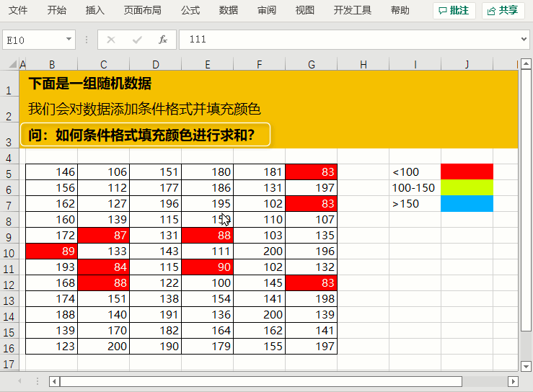Click the vertical scrollbar down arrow
This screenshot has width=533, height=392.
coord(526,366)
